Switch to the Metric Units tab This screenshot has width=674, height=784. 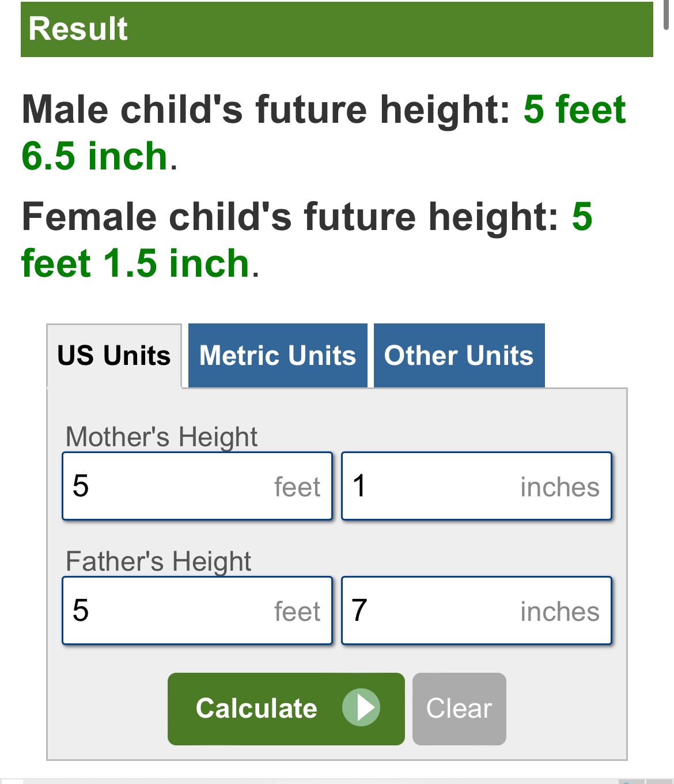(x=278, y=355)
